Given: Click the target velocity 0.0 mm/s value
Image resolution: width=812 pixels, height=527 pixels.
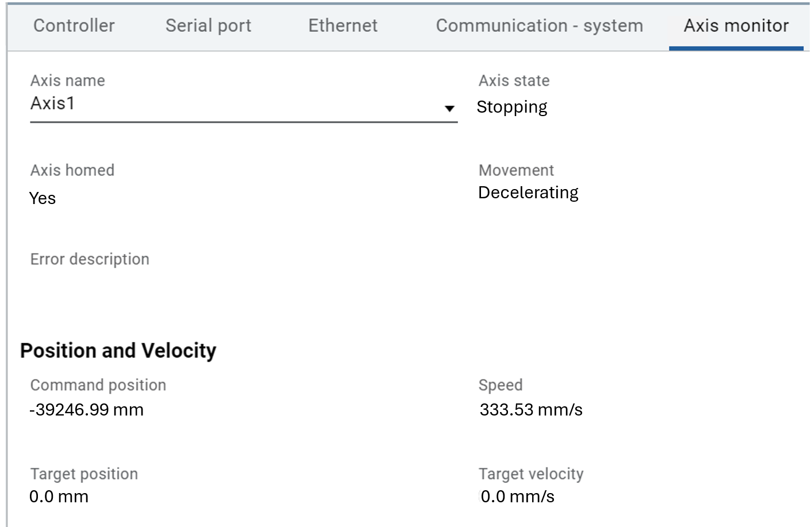Looking at the screenshot, I should 518,497.
